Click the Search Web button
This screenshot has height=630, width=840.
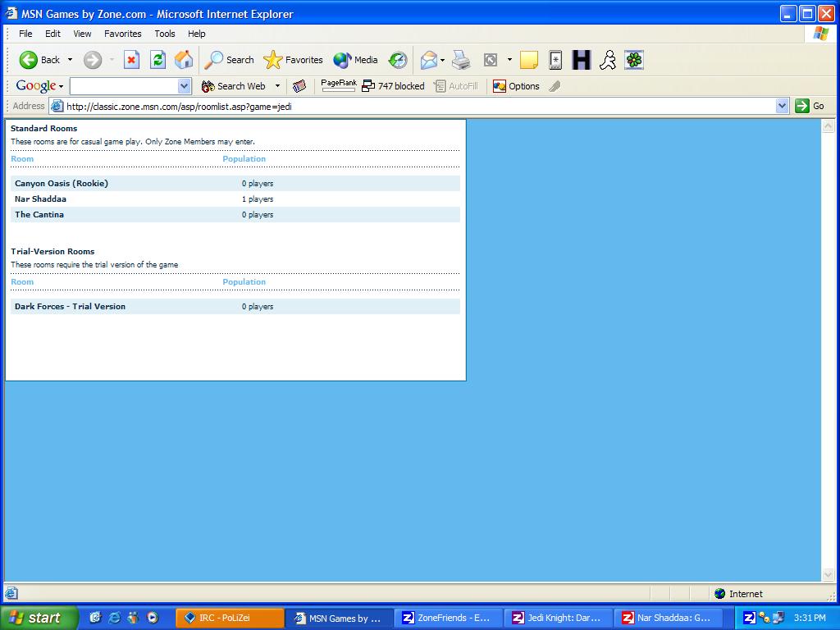234,86
